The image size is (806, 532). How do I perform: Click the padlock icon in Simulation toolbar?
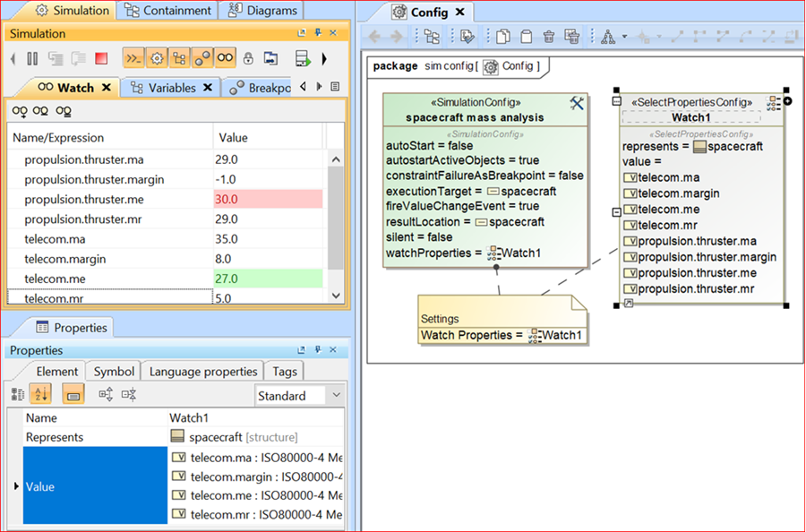pos(248,59)
